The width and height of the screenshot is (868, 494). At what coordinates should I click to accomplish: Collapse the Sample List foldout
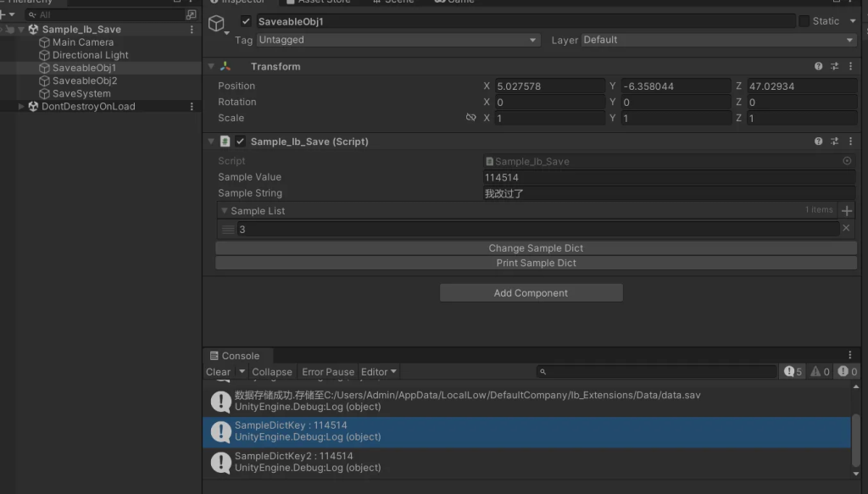click(224, 211)
